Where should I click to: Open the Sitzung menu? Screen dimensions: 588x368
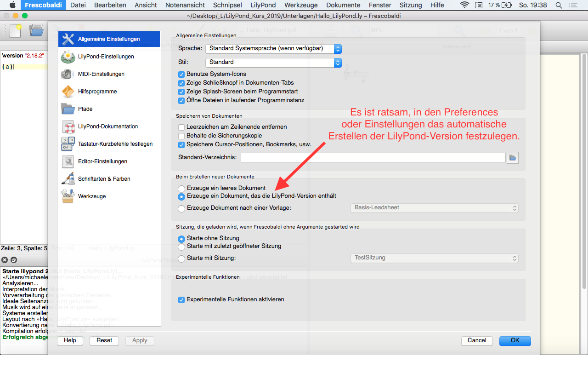point(411,5)
